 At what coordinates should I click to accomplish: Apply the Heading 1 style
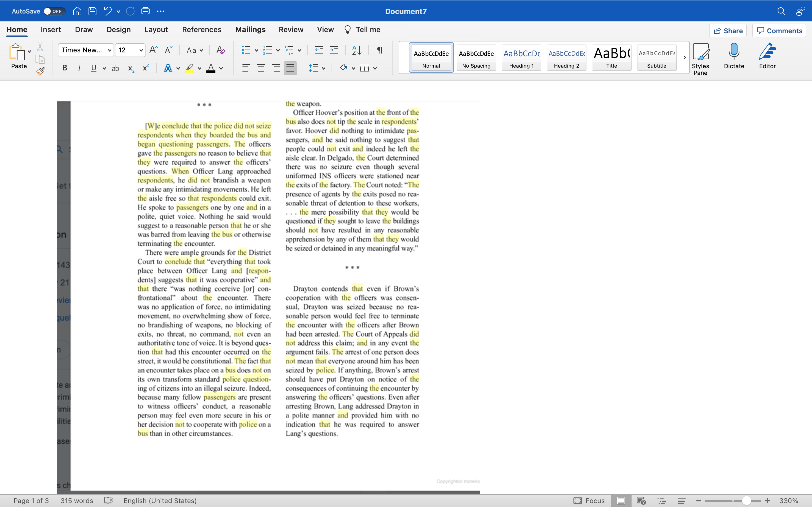521,57
